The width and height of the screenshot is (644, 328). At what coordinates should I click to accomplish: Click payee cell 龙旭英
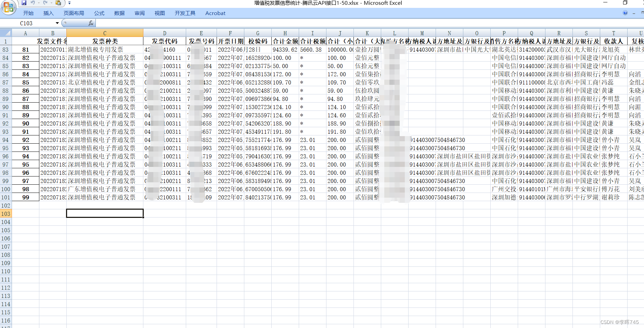[x=614, y=50]
